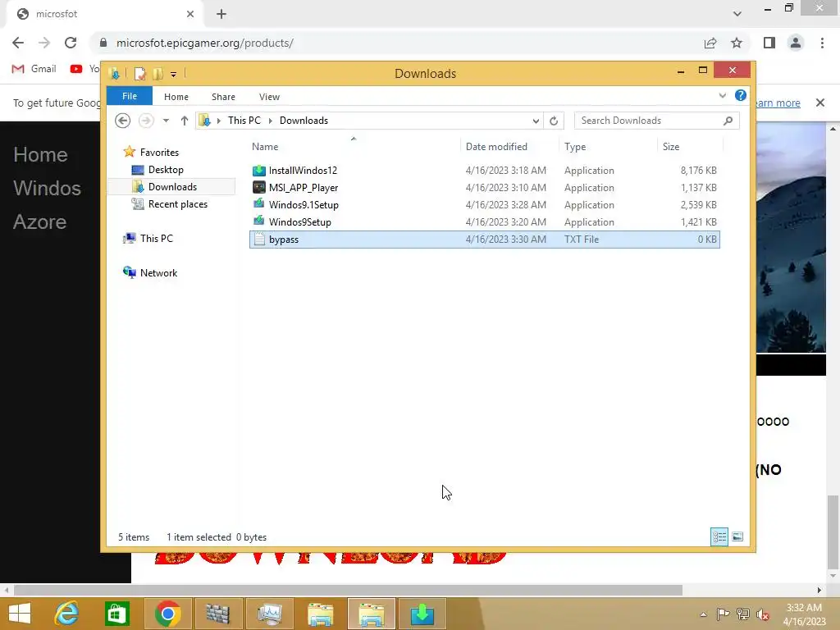Open the Chrome three-dot menu
840x630 pixels.
[822, 43]
